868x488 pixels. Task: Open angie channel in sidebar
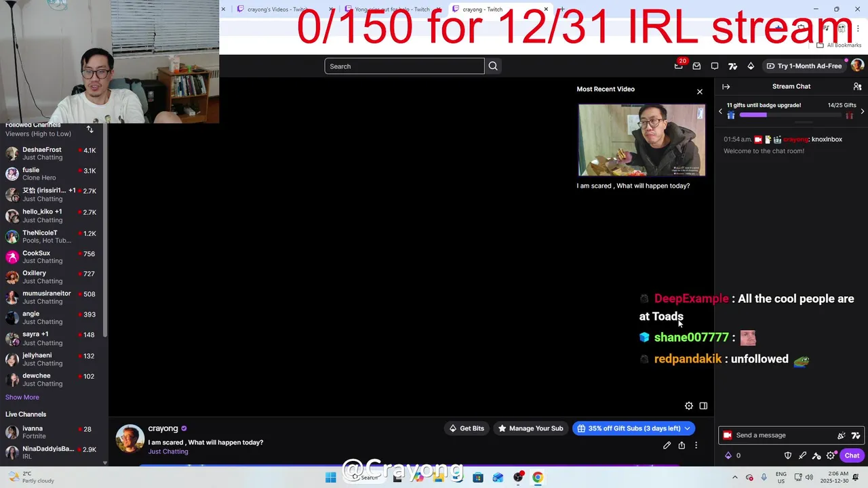(53, 318)
